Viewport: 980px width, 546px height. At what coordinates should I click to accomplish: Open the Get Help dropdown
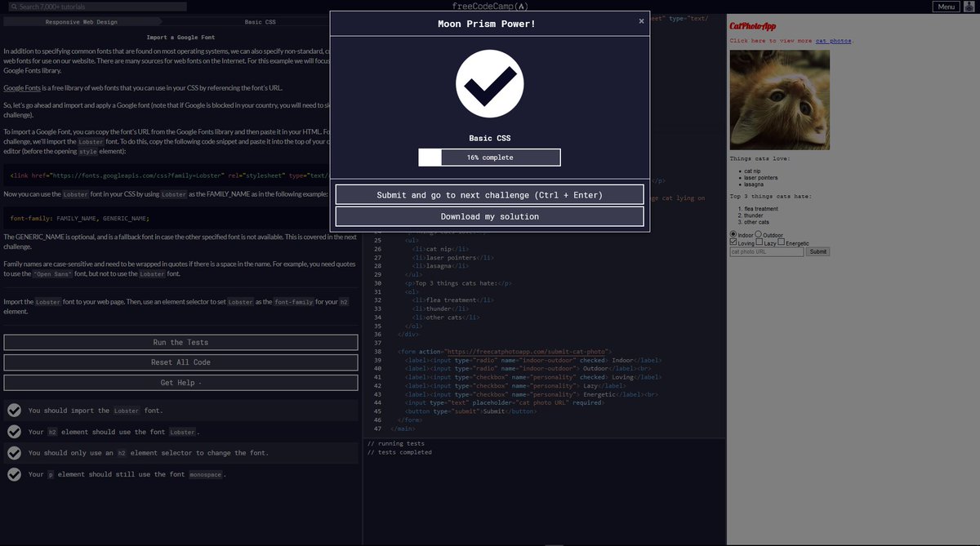point(180,383)
